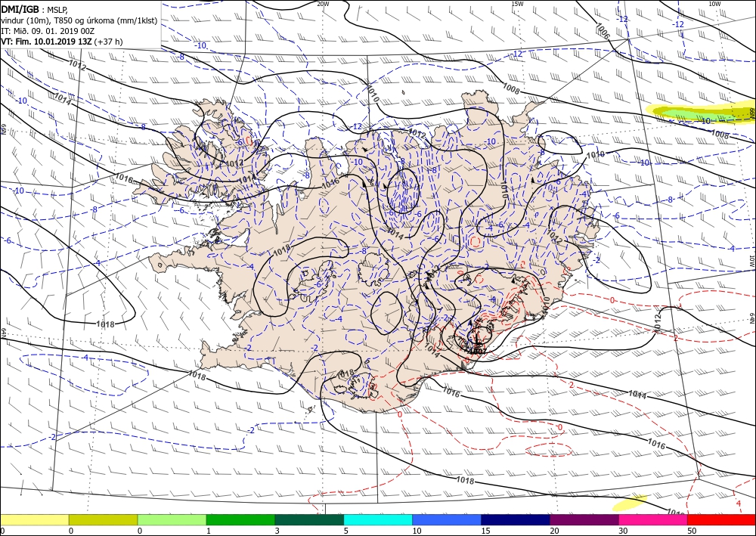Click the olive yellow legend swatch

tap(103, 519)
